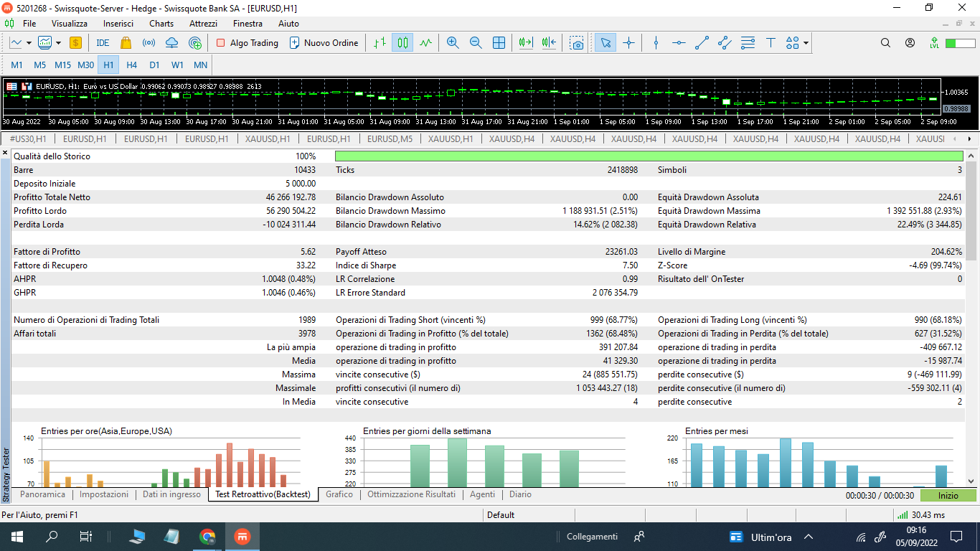980x551 pixels.
Task: Select the MN timeframe
Action: pos(201,65)
